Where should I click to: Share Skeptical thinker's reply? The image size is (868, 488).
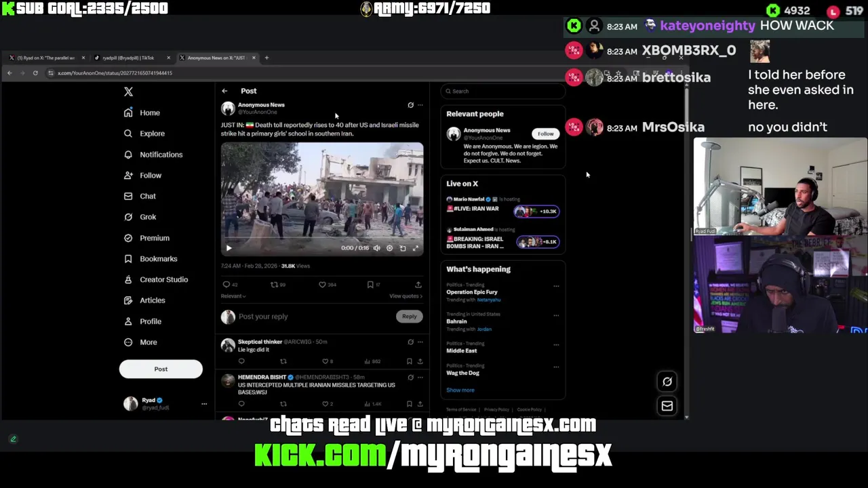tap(420, 361)
